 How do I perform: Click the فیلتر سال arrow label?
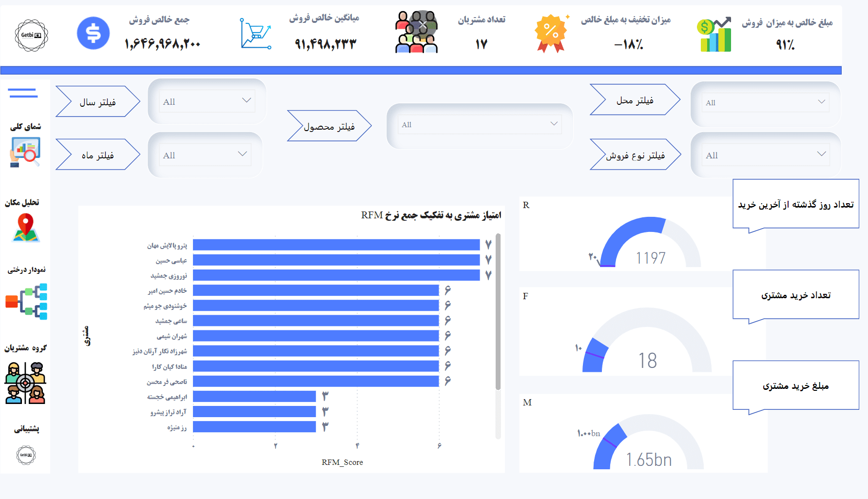coord(98,102)
